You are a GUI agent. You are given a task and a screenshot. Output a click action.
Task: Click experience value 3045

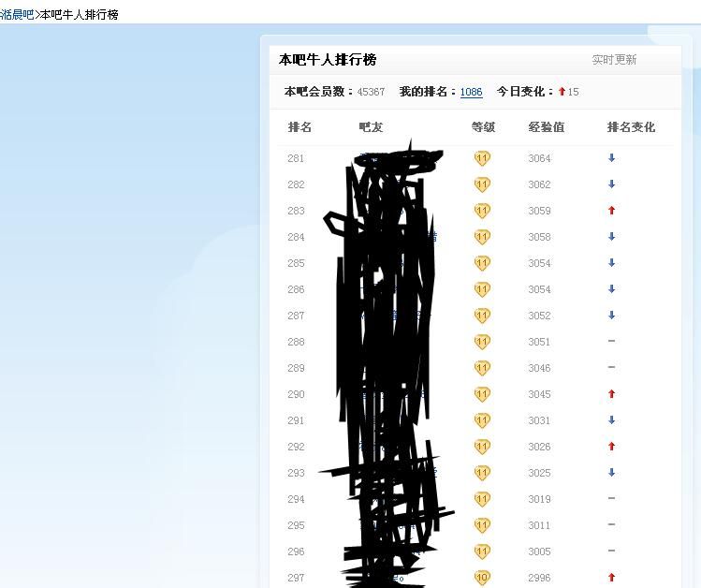pyautogui.click(x=540, y=394)
